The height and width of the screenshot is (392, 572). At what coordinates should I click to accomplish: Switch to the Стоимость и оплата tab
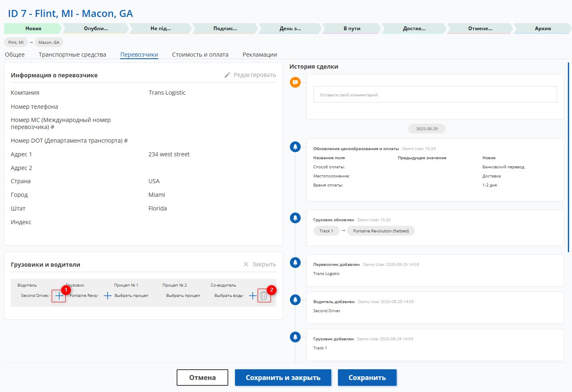point(200,55)
